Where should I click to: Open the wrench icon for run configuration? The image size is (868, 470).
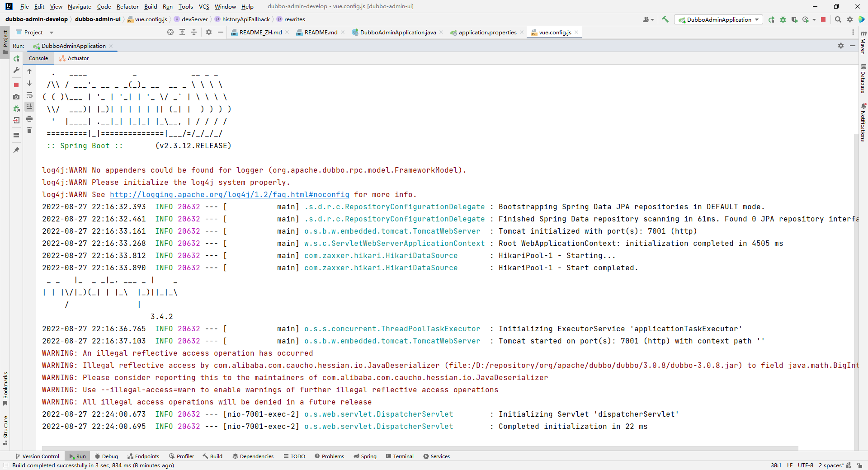pyautogui.click(x=16, y=70)
